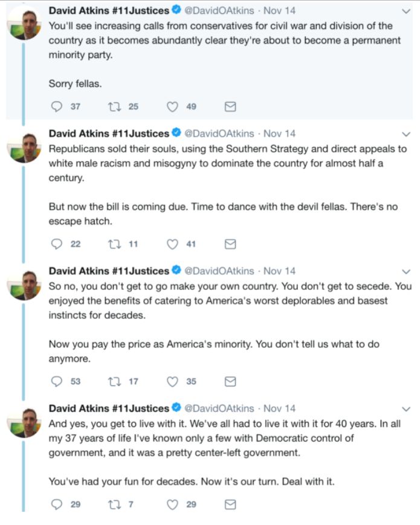Open the more-options chevron on the first tweet
420x525 pixels.
coord(406,11)
